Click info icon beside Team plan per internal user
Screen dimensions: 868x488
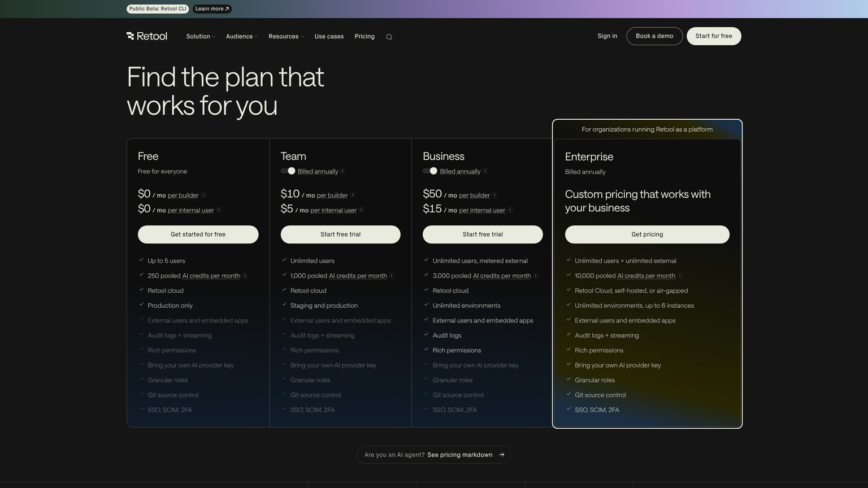click(361, 210)
